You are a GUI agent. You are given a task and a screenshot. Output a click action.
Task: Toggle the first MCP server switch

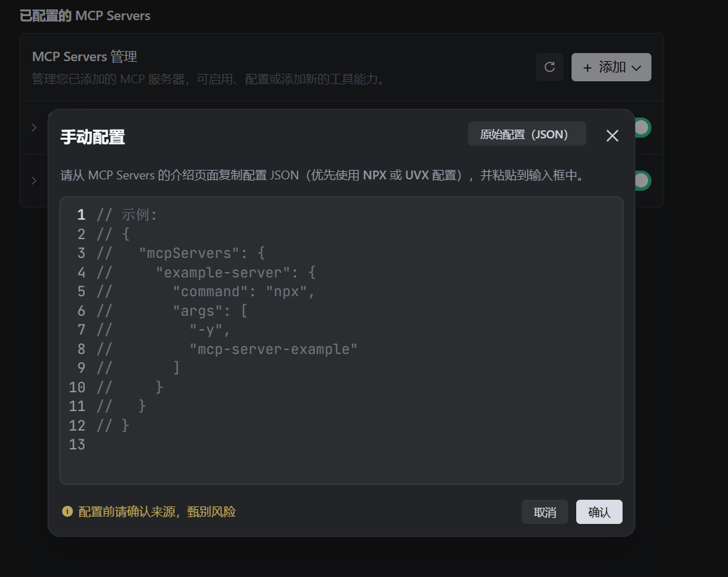click(641, 127)
